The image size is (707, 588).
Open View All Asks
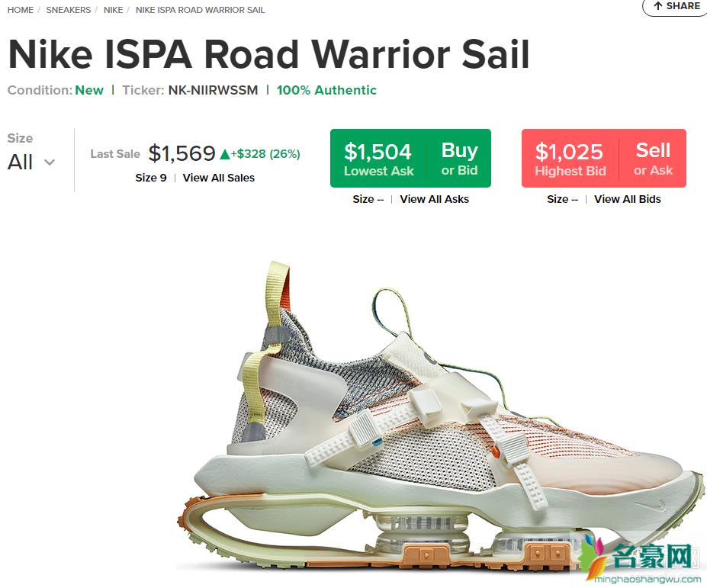pos(434,199)
